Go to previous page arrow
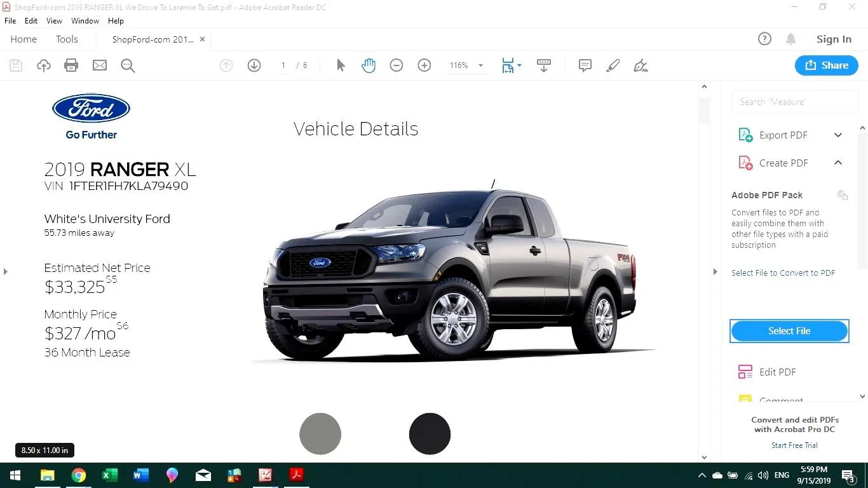 (x=226, y=65)
